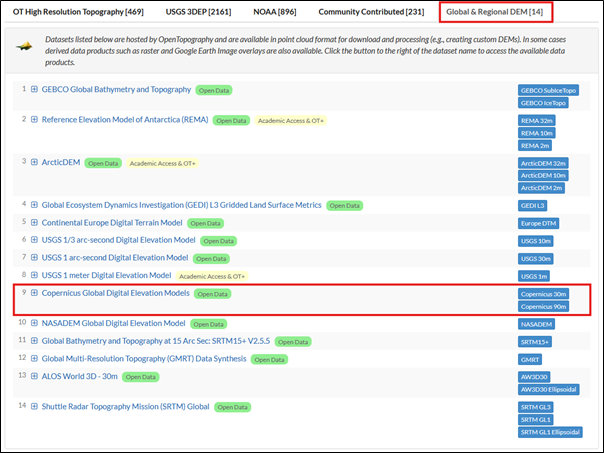Open the ArcticDEM dataset link

point(61,163)
